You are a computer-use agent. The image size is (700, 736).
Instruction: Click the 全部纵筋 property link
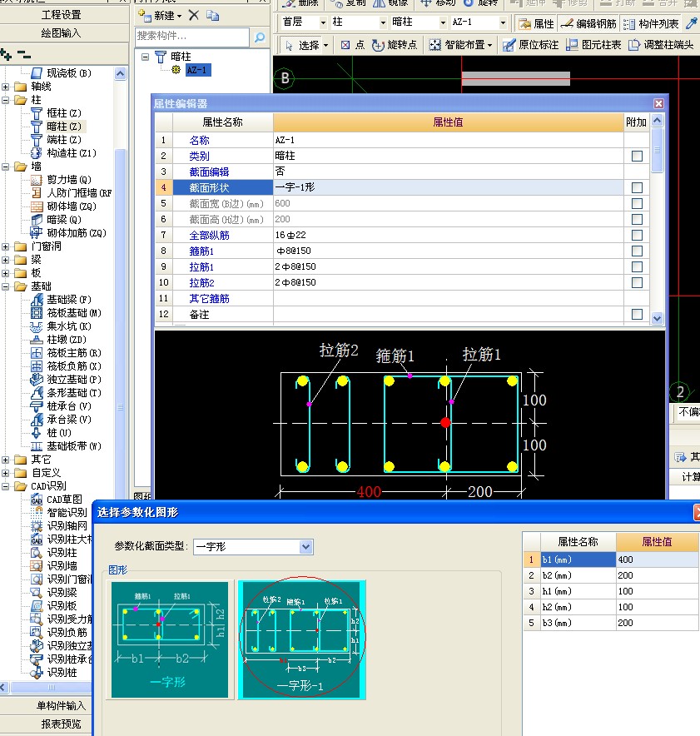pyautogui.click(x=209, y=235)
